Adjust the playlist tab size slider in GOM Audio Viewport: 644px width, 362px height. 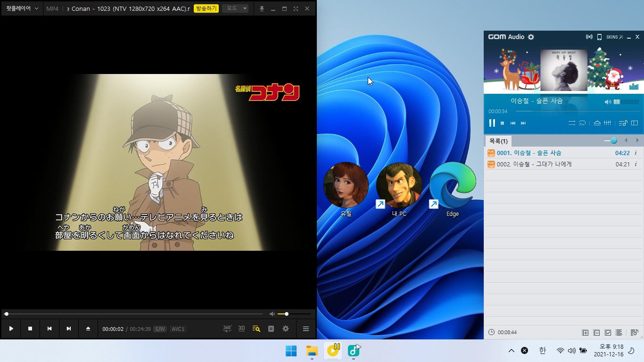pyautogui.click(x=611, y=140)
